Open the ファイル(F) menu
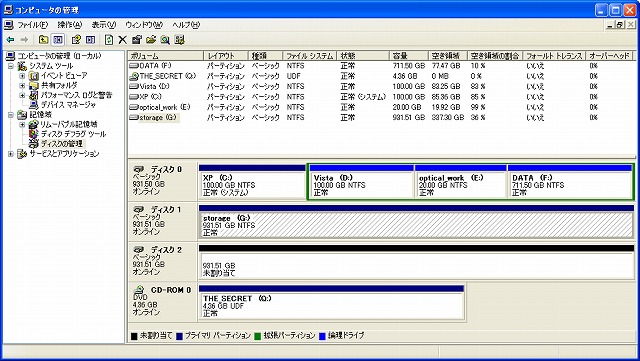Viewport: 640px width, 361px height. (x=33, y=25)
